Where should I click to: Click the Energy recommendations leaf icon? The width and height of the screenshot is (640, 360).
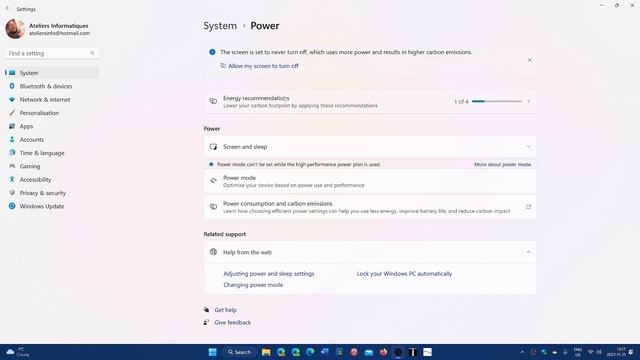213,101
